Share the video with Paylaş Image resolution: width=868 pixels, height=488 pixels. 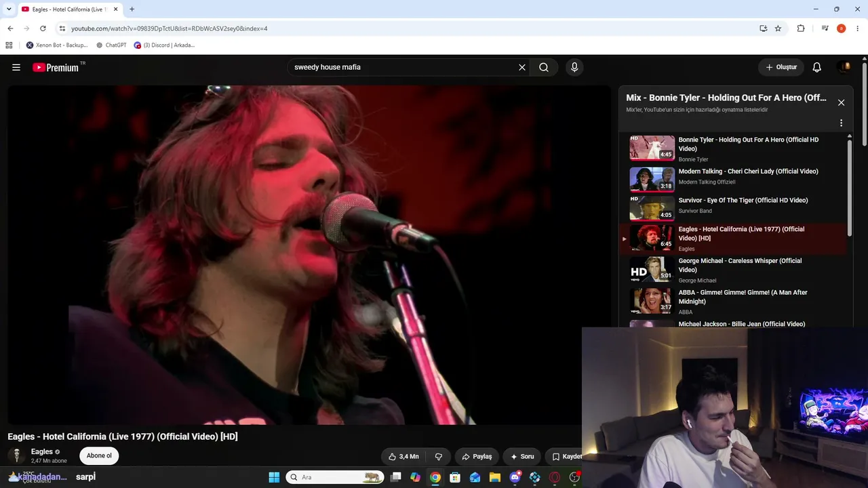477,457
